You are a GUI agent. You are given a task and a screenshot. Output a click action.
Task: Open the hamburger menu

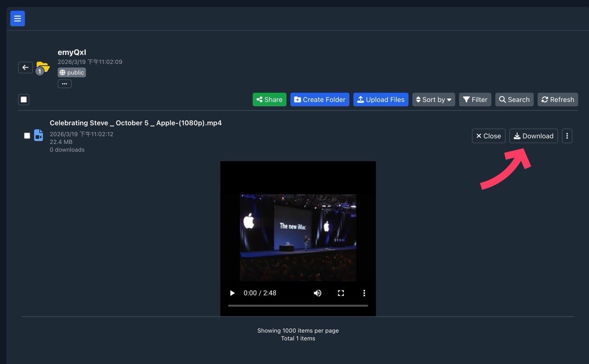click(17, 18)
